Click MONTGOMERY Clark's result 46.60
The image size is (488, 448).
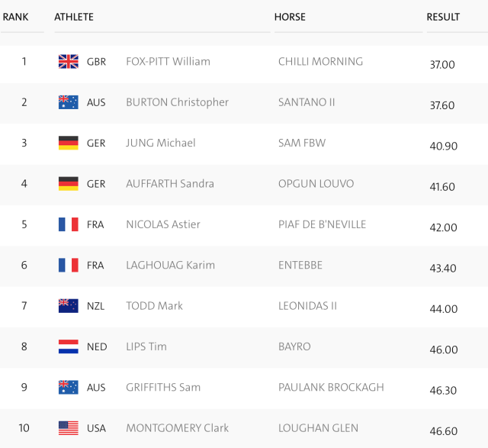click(444, 431)
